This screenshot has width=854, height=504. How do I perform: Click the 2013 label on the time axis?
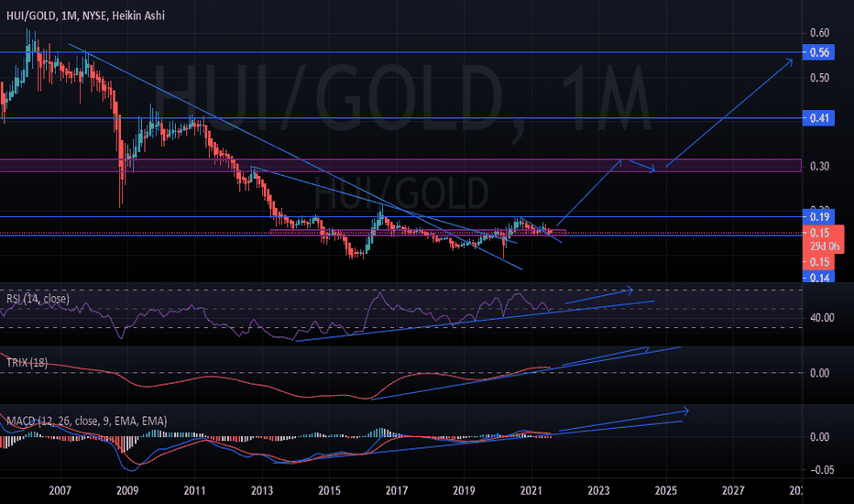pos(262,490)
